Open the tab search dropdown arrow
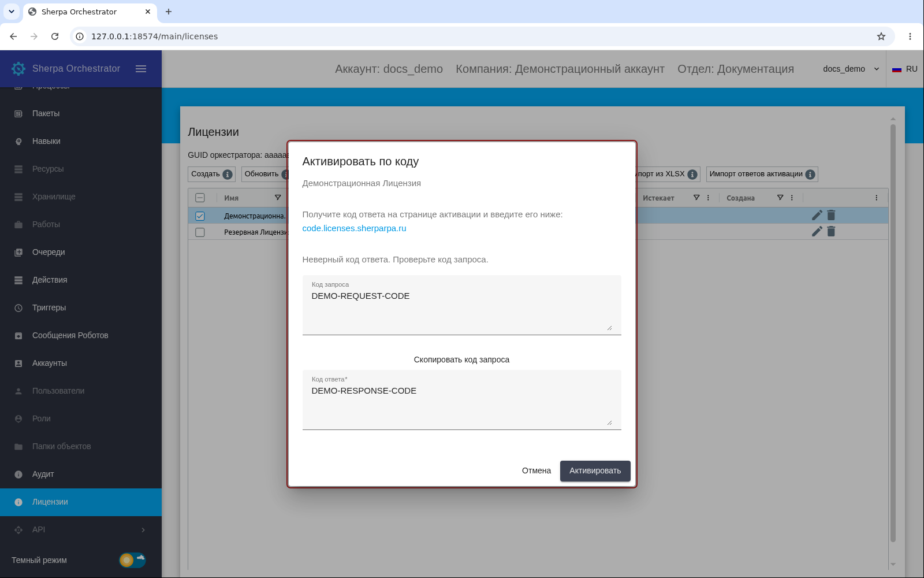 tap(12, 12)
